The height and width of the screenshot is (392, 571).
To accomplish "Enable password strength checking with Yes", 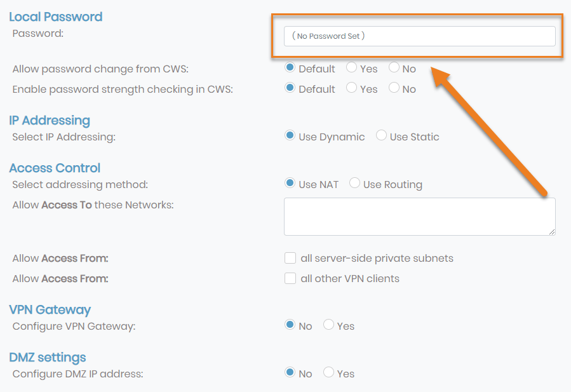I will [351, 88].
